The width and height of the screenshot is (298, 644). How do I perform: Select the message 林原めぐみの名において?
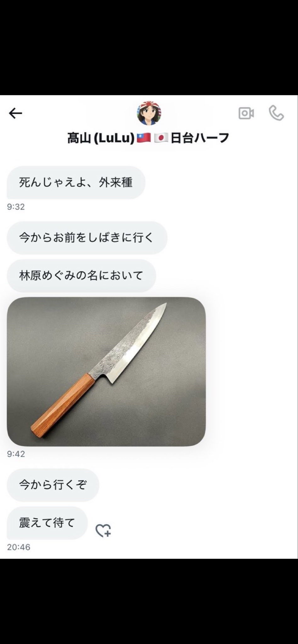(x=81, y=275)
